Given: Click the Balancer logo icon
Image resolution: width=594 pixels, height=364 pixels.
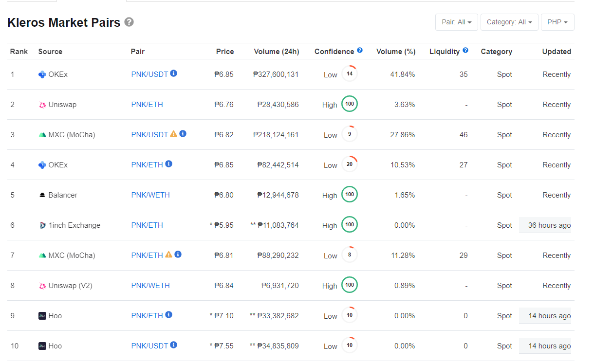Looking at the screenshot, I should tap(42, 195).
